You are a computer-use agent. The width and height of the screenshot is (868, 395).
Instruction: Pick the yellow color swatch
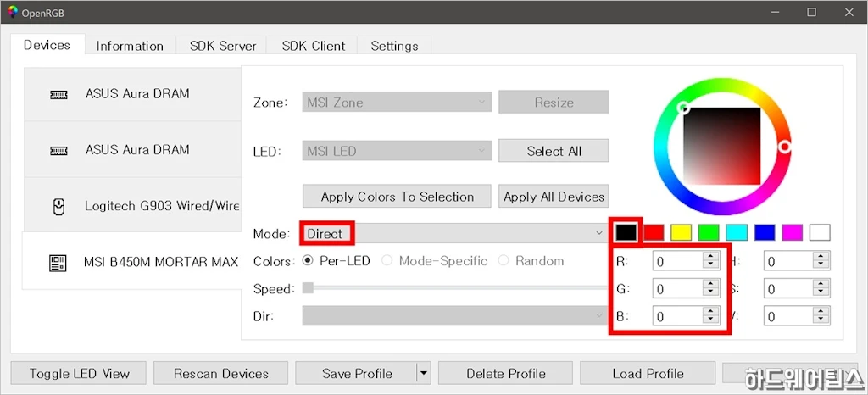click(x=682, y=232)
